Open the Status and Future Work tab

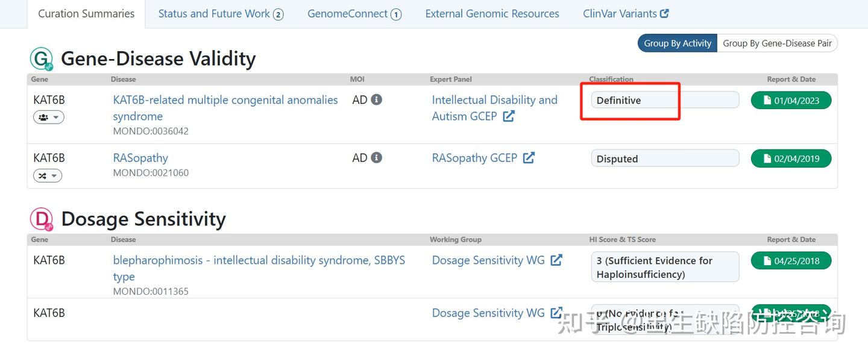(220, 14)
